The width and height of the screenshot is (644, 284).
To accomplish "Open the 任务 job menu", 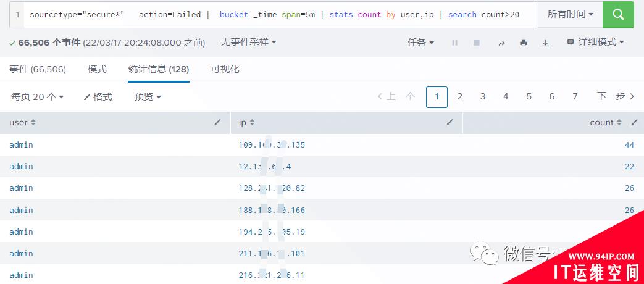I will [420, 42].
